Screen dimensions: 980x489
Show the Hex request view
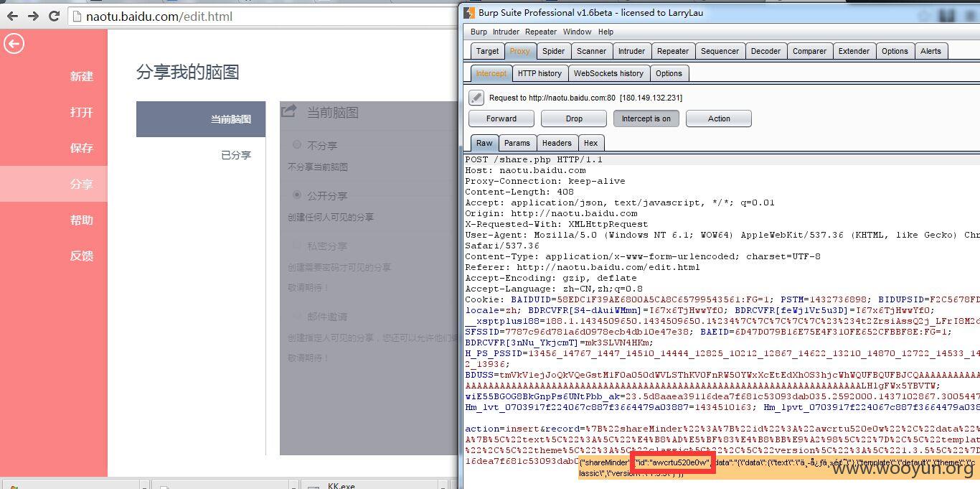tap(591, 143)
